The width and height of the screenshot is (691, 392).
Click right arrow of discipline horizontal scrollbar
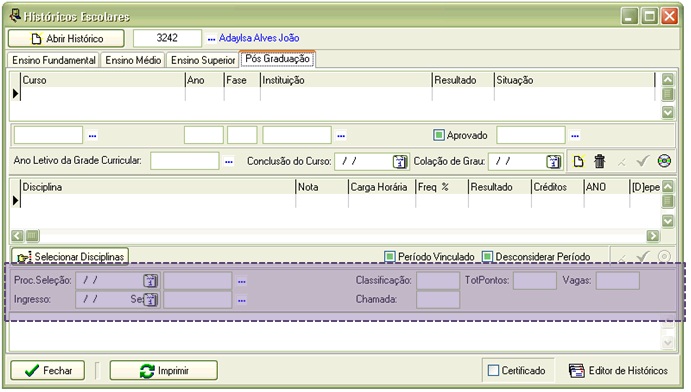click(653, 236)
